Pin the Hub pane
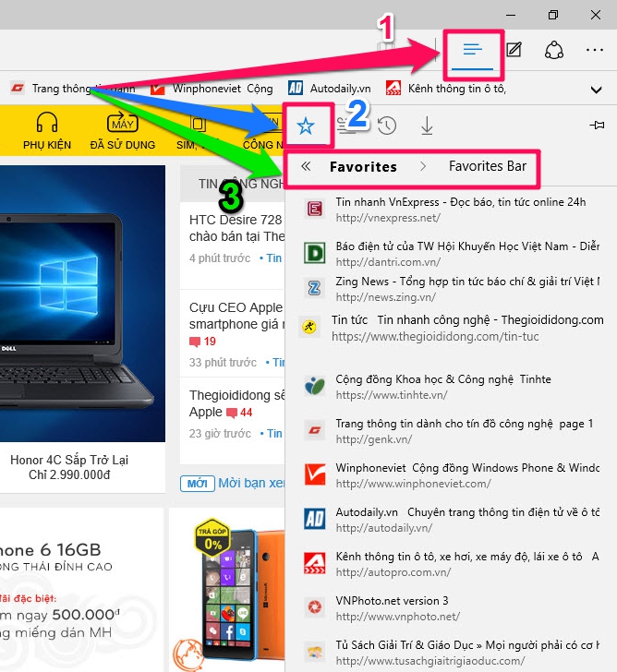 click(x=597, y=126)
